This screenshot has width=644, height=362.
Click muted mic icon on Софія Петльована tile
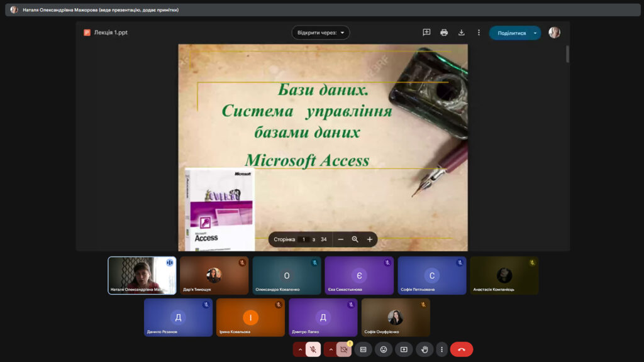pyautogui.click(x=460, y=263)
